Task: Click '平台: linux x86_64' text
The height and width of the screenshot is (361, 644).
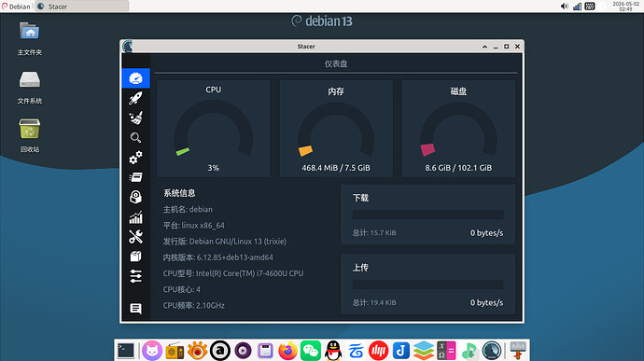Action: pos(194,225)
